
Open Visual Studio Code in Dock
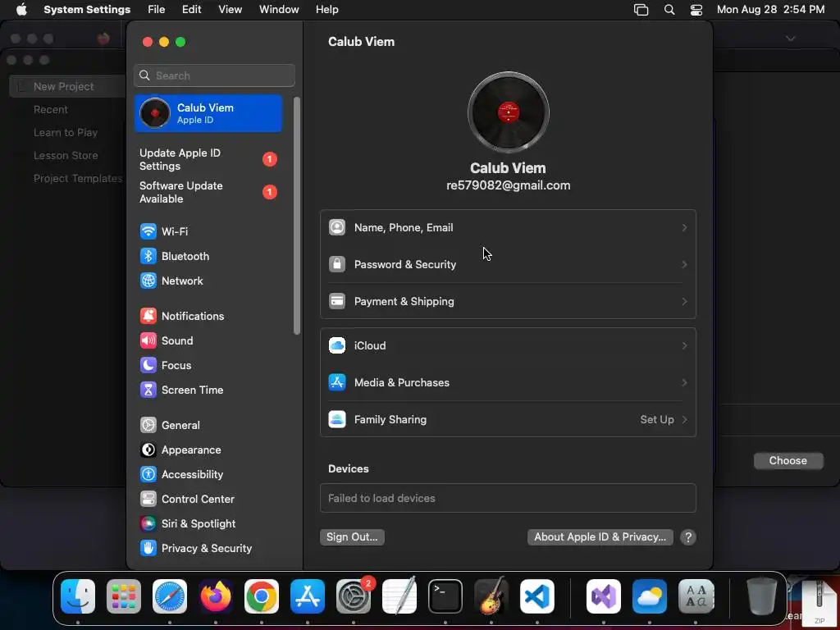click(x=536, y=596)
